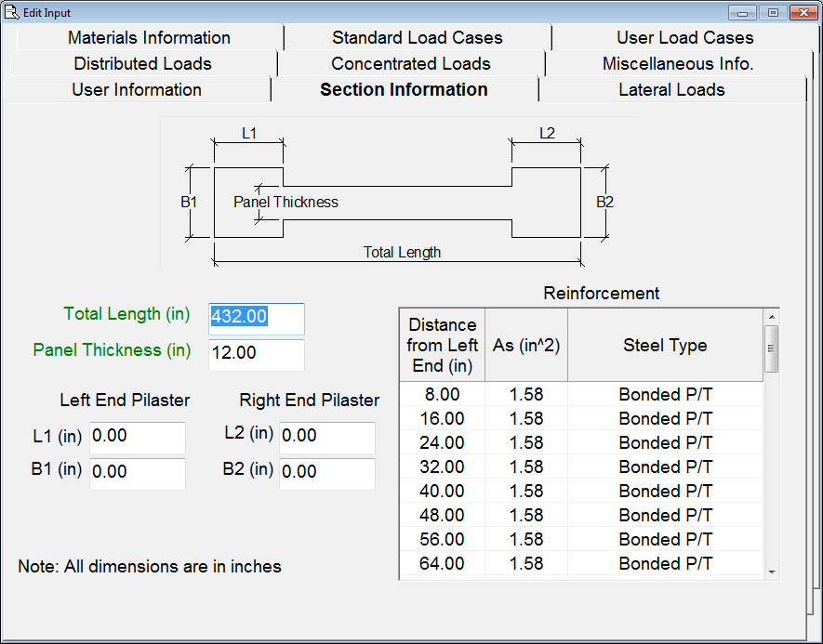Click As value in the 32.00 row
823x644 pixels.
tap(525, 467)
